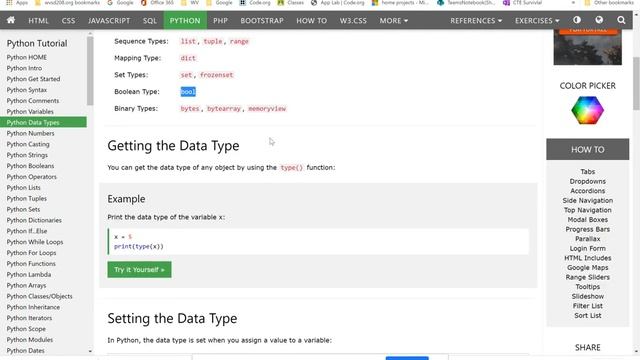Screen dimensions: 640x360
Task: Switch to the CSS tutorial tab
Action: point(68,20)
